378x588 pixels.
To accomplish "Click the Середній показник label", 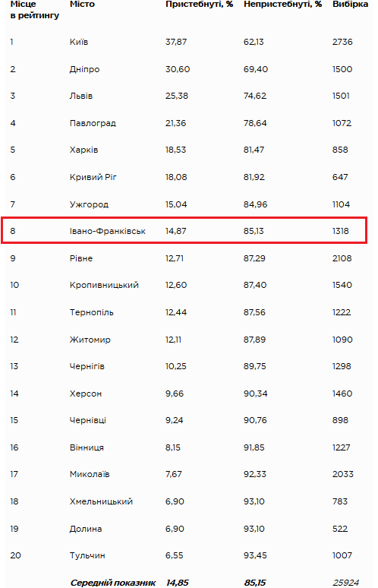I will (x=113, y=583).
